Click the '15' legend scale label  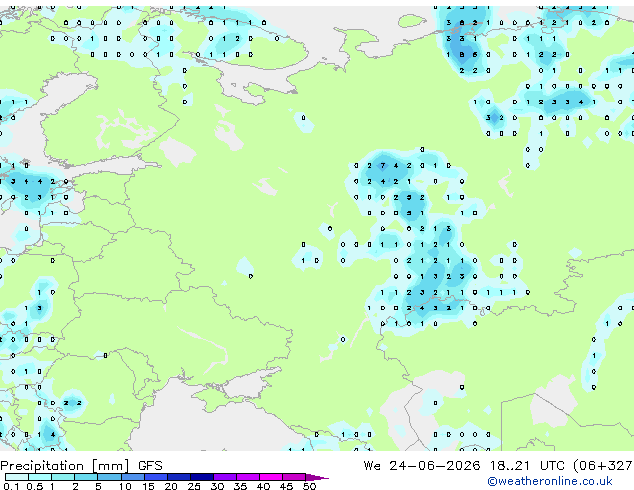click(148, 486)
